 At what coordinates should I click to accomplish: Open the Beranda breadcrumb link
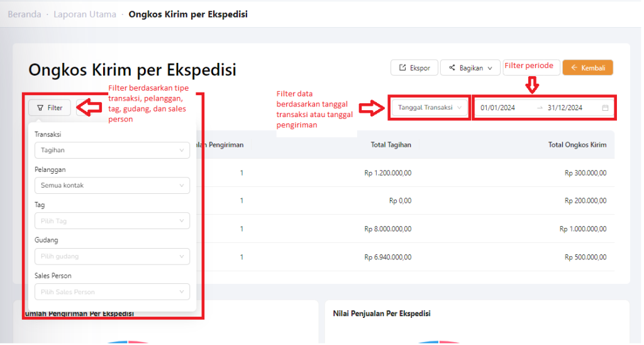(25, 14)
